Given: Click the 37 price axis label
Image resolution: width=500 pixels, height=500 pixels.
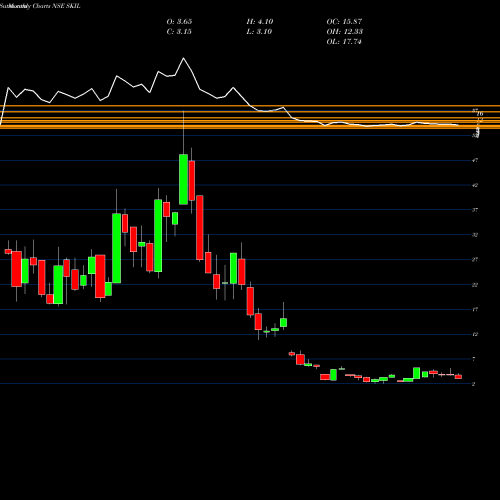Looking at the screenshot, I should point(475,210).
